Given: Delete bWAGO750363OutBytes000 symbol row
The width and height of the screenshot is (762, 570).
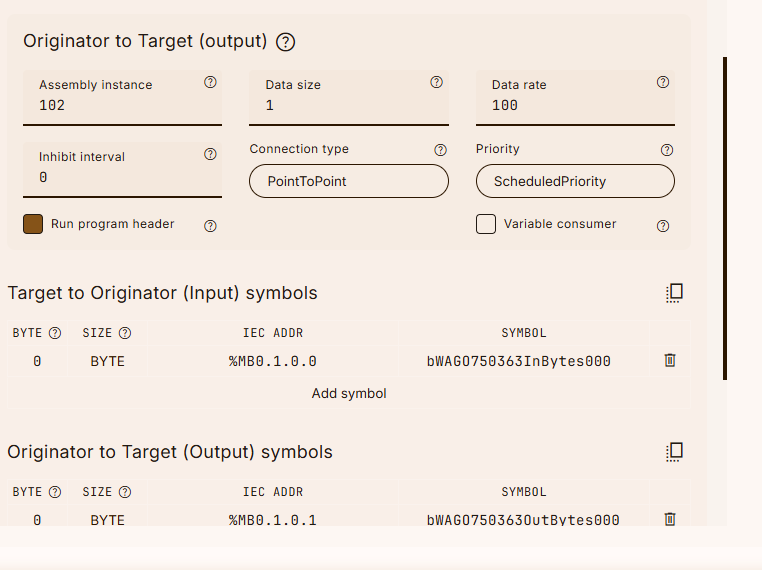Looking at the screenshot, I should click(670, 519).
